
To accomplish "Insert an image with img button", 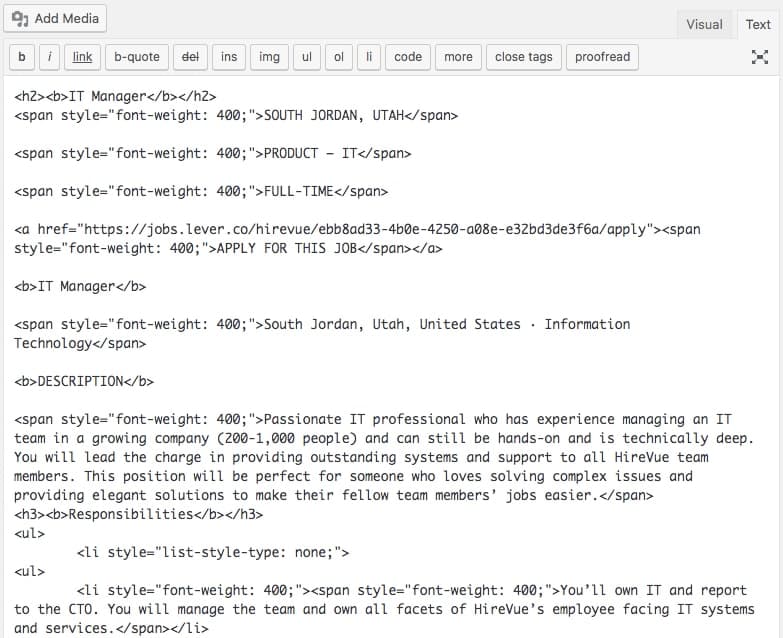I will pos(269,57).
